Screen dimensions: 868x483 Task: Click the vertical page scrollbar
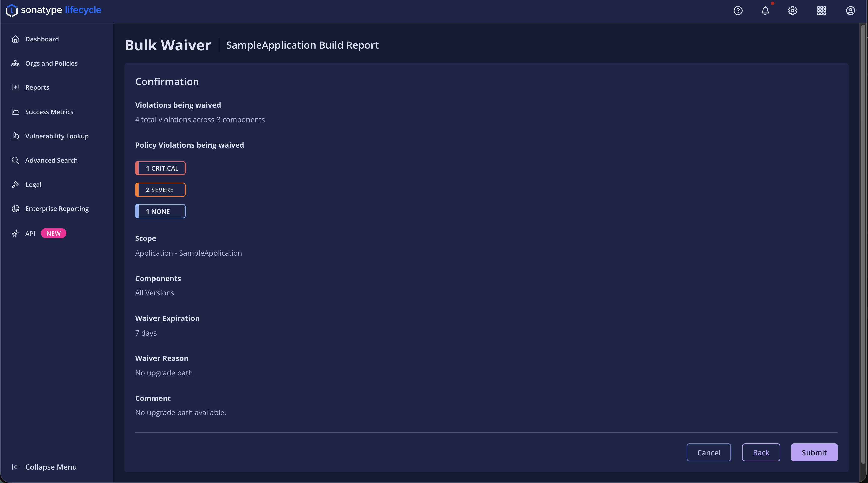point(863,236)
